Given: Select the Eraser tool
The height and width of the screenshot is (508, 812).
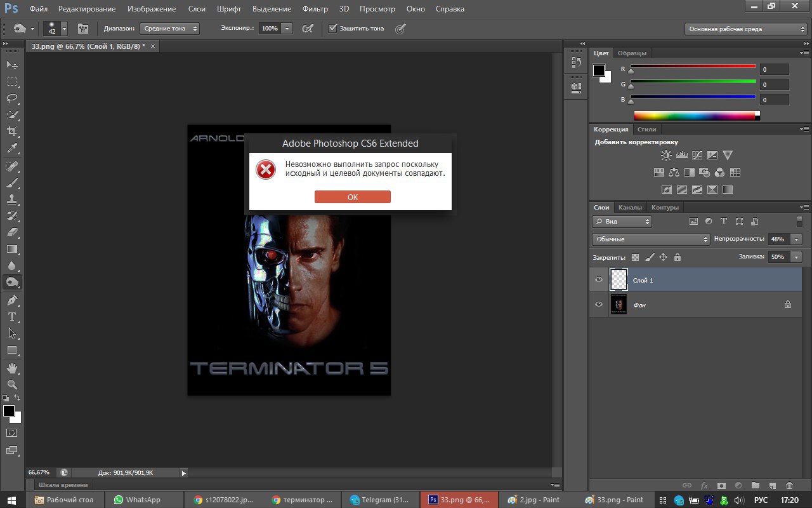Looking at the screenshot, I should [x=12, y=232].
